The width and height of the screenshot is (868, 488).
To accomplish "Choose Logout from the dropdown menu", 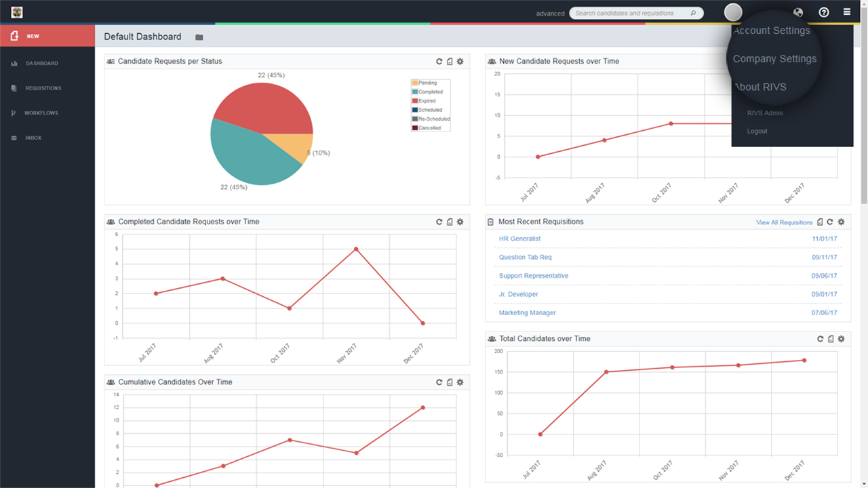I will (x=757, y=131).
